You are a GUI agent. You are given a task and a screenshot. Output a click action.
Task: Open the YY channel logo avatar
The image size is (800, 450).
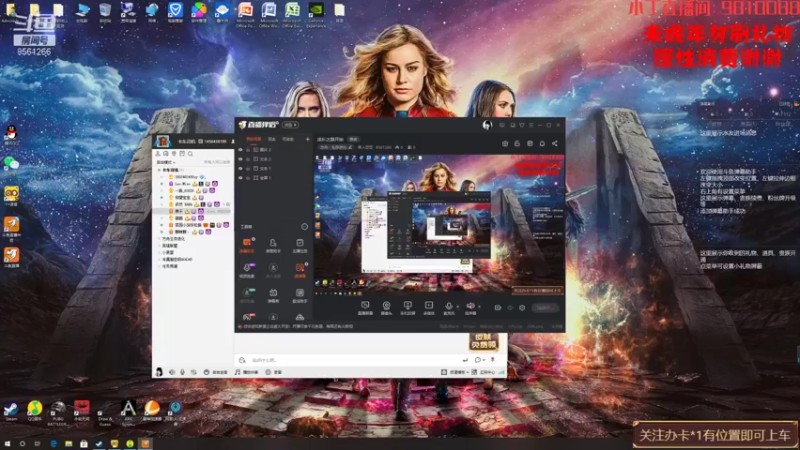[162, 141]
